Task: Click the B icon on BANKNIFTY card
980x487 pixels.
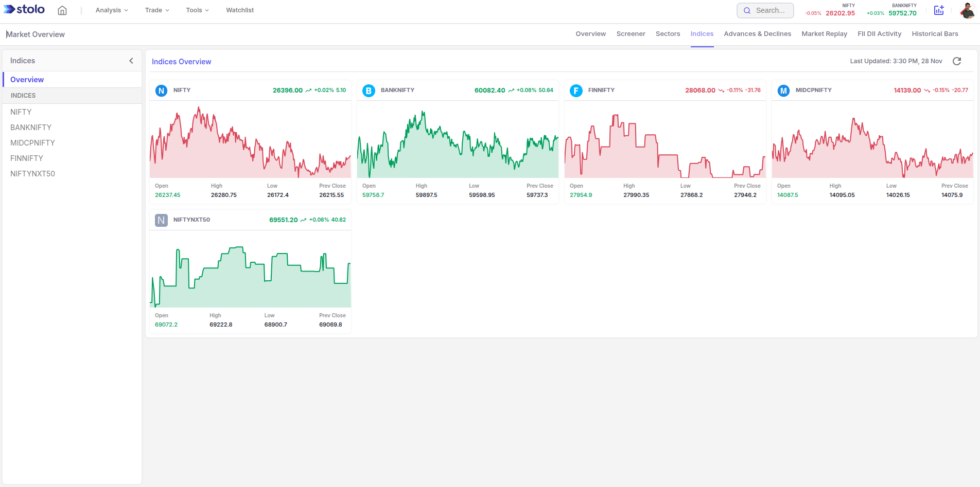Action: click(x=369, y=91)
